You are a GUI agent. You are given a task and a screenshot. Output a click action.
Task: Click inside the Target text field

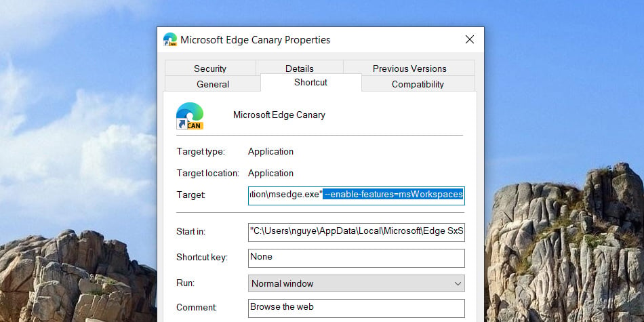pyautogui.click(x=356, y=195)
